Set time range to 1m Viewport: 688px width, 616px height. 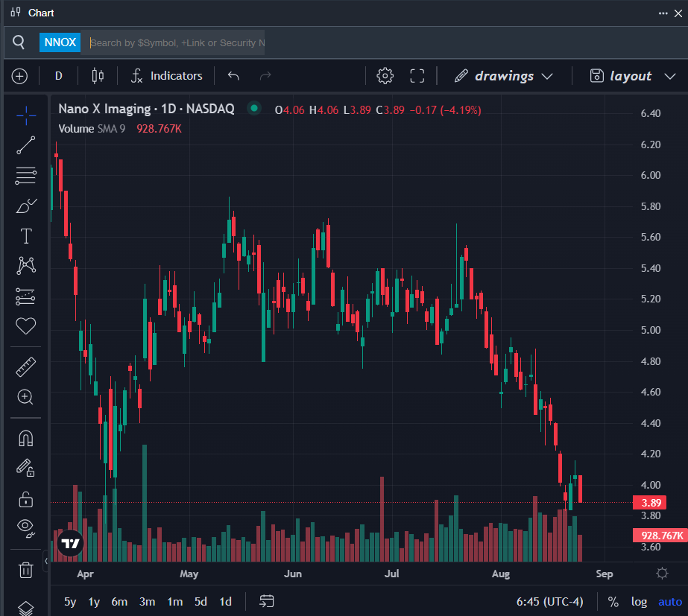coord(175,602)
